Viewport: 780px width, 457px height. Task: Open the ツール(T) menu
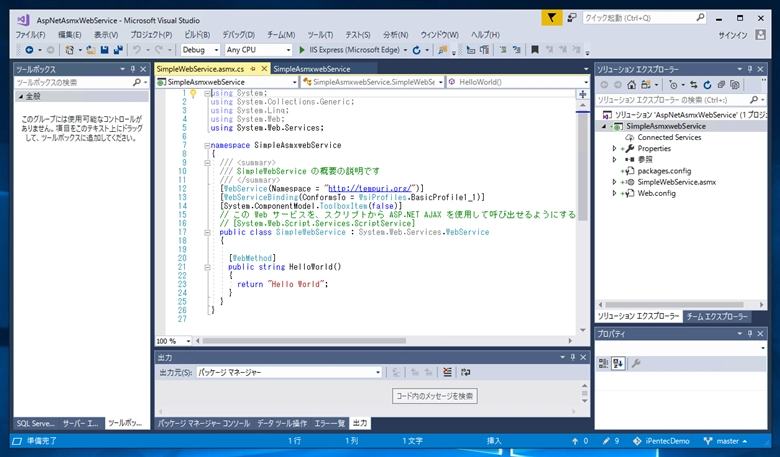pos(320,35)
